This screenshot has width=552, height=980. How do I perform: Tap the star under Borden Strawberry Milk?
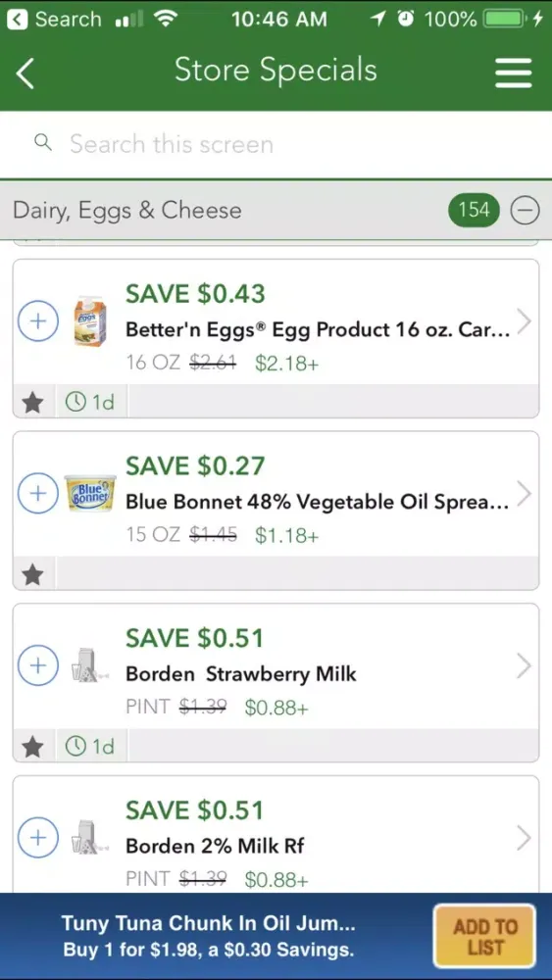coord(32,746)
